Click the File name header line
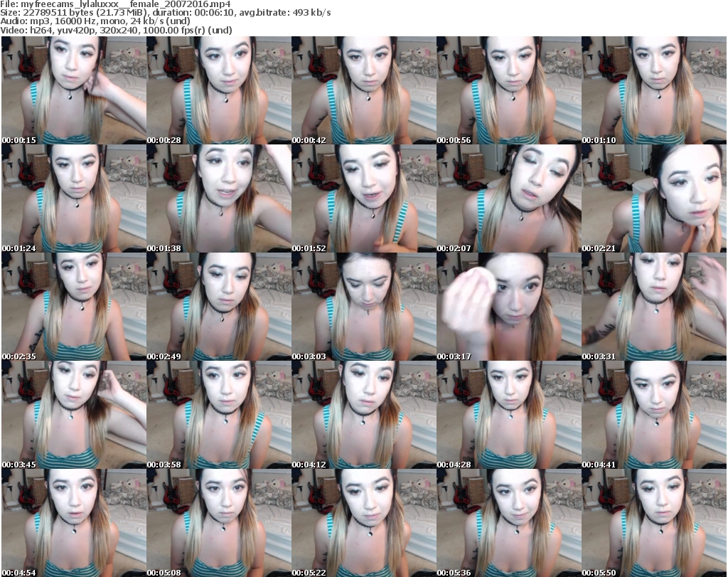This screenshot has width=728, height=577. (116, 4)
